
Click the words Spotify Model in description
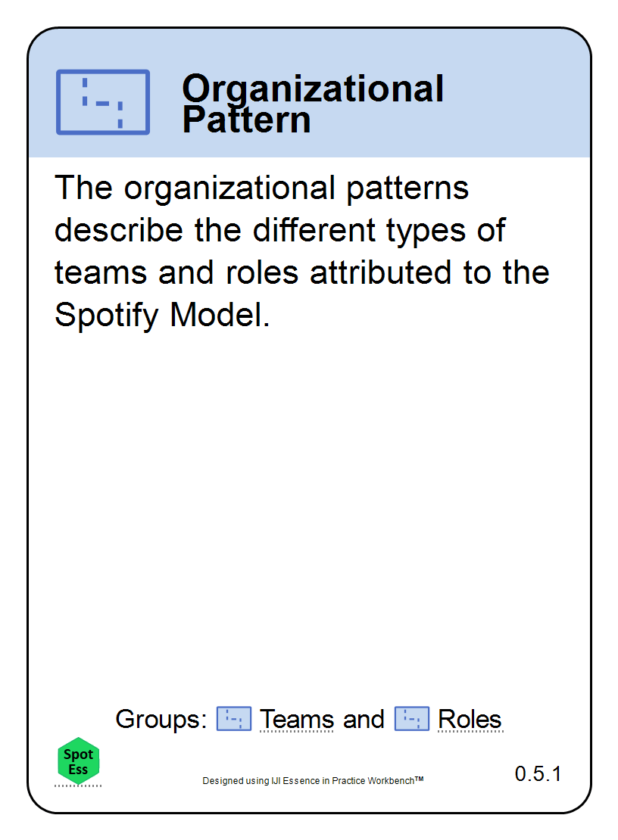click(x=162, y=315)
